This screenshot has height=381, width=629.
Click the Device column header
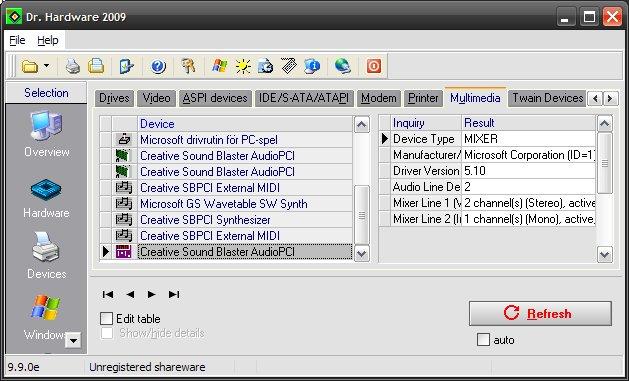click(x=246, y=124)
